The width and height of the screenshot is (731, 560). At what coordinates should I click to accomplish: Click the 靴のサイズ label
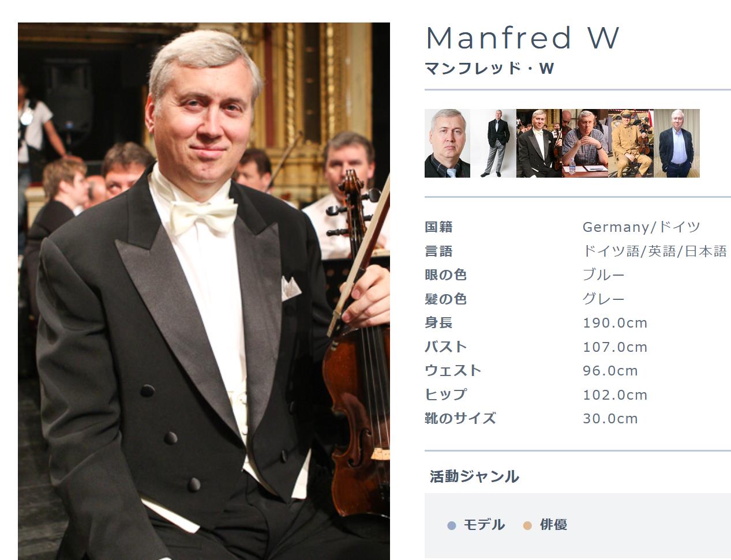pos(460,418)
